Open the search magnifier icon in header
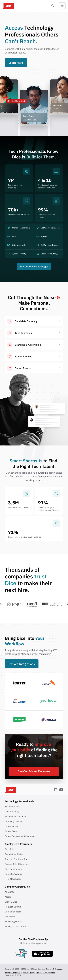This screenshot has height=980, width=68. pyautogui.click(x=53, y=6)
